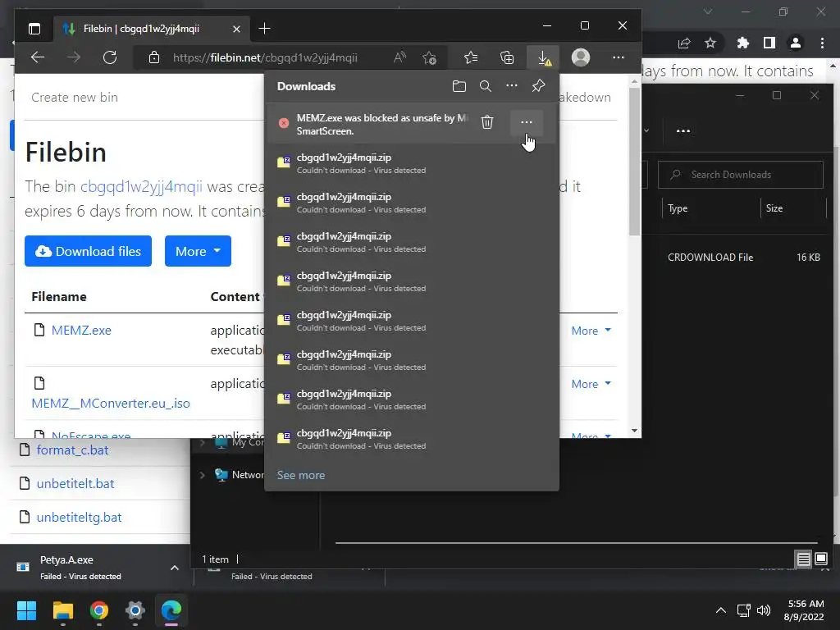Screen dimensions: 840x630
Task: Open downloads folder from Downloads panel
Action: click(459, 86)
